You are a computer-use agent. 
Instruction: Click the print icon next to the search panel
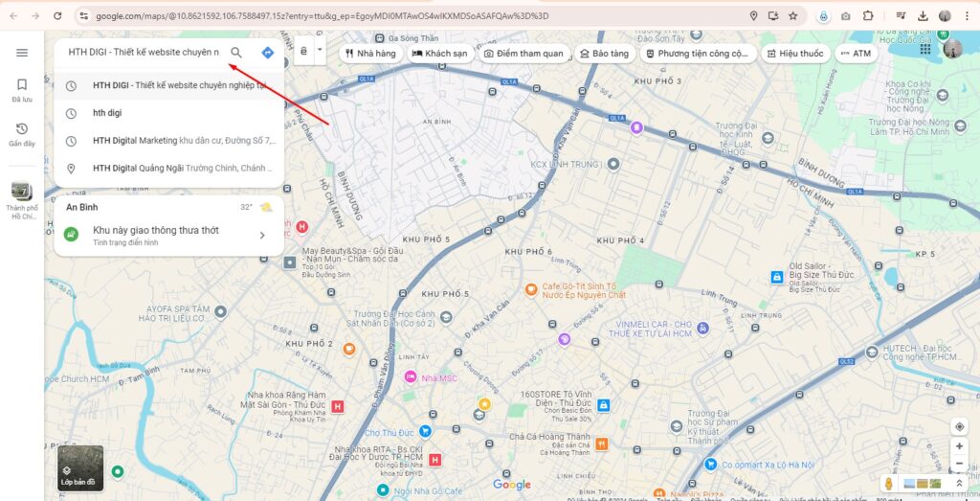[303, 52]
